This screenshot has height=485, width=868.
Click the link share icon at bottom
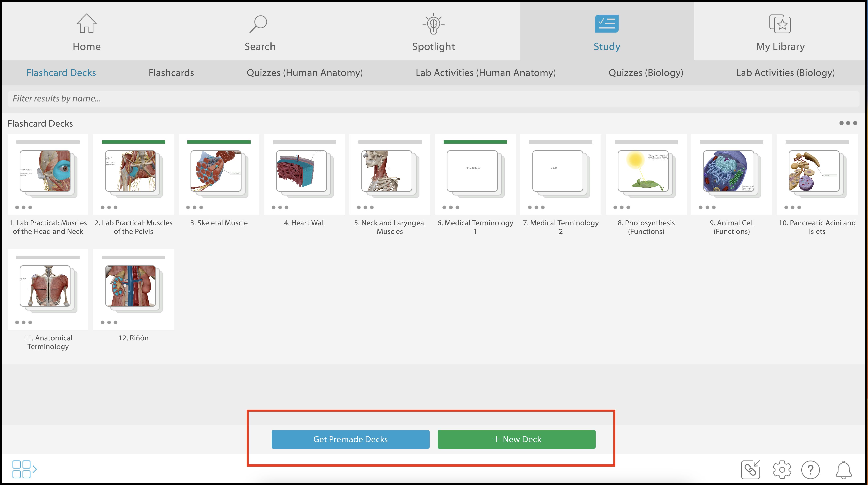tap(750, 470)
